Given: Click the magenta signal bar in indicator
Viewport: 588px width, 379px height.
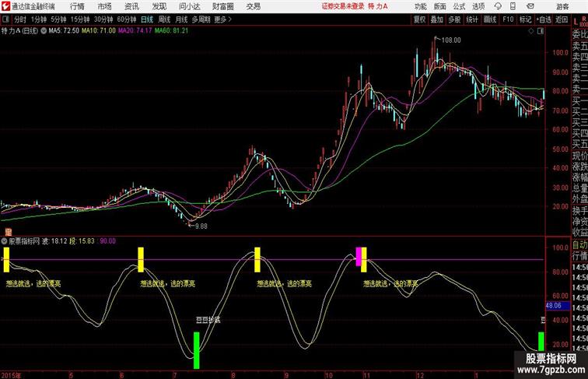Looking at the screenshot, I should (359, 257).
